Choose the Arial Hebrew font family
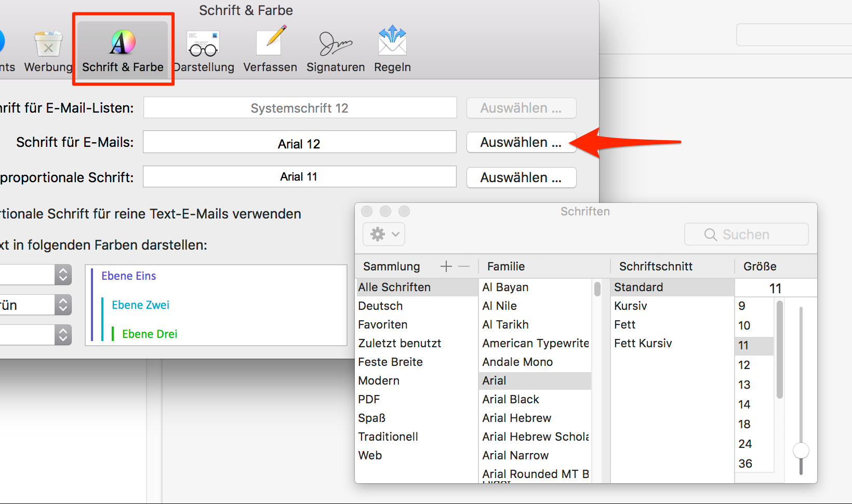Image resolution: width=852 pixels, height=504 pixels. point(535,418)
